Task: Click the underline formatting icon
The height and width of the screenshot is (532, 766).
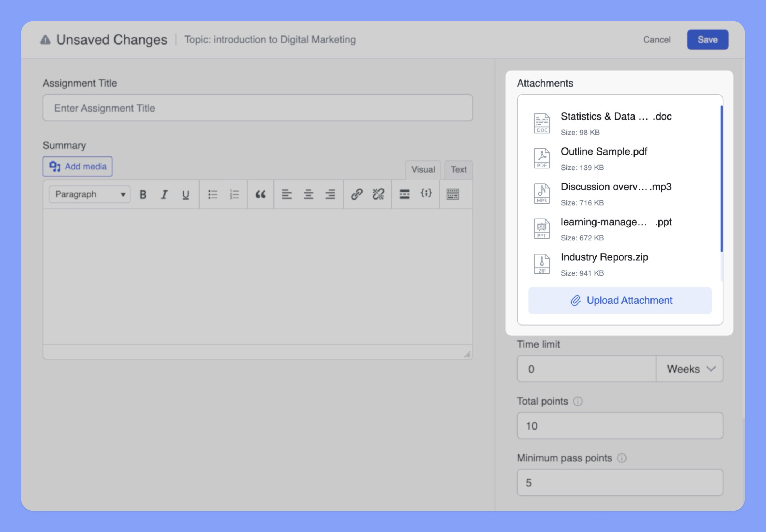Action: point(185,195)
